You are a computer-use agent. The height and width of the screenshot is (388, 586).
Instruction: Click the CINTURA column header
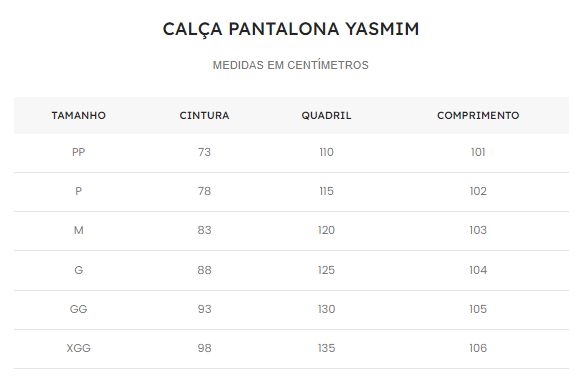pyautogui.click(x=204, y=116)
